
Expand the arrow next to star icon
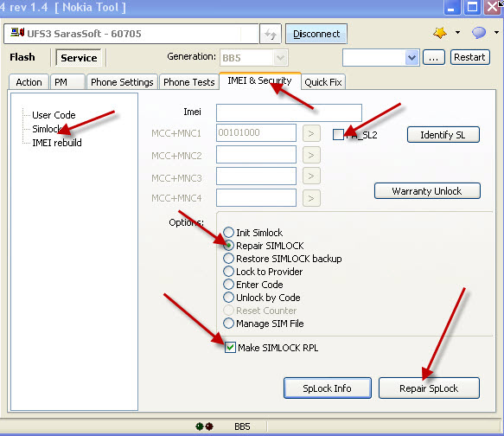(x=457, y=33)
